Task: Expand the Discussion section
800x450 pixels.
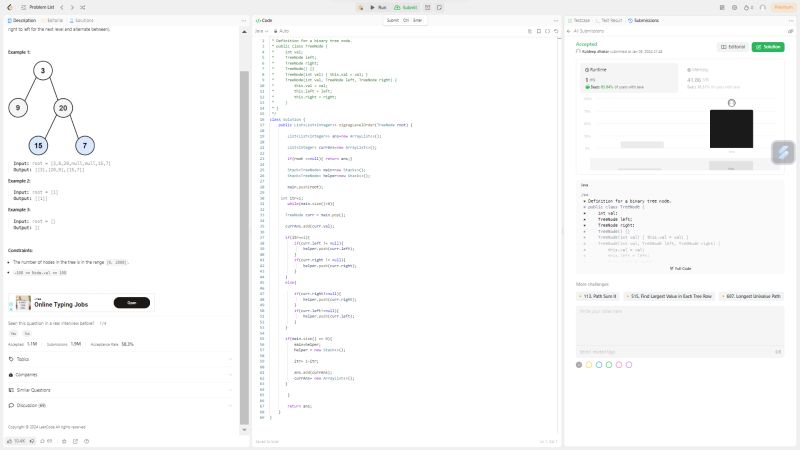Action: coord(120,405)
